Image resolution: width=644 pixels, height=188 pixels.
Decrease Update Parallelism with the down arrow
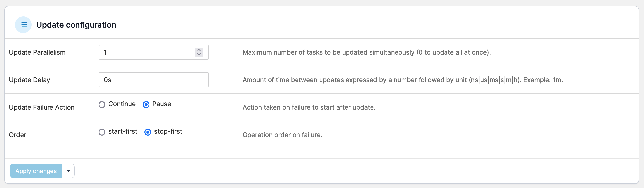coord(199,54)
